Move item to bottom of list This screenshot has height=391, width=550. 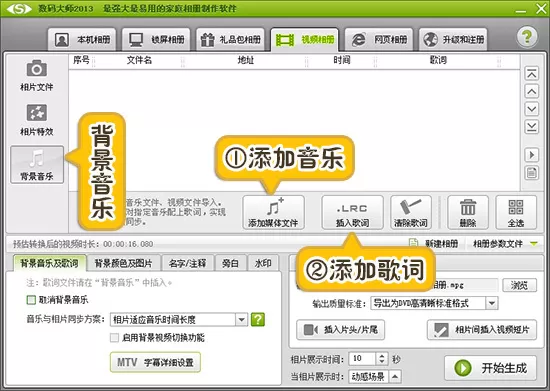pos(532,127)
